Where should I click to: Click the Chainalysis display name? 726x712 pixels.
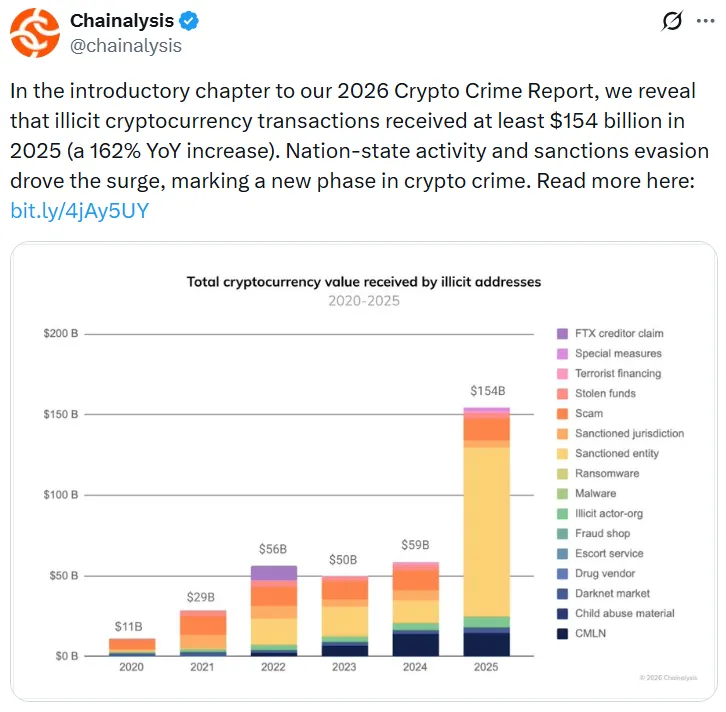122,21
